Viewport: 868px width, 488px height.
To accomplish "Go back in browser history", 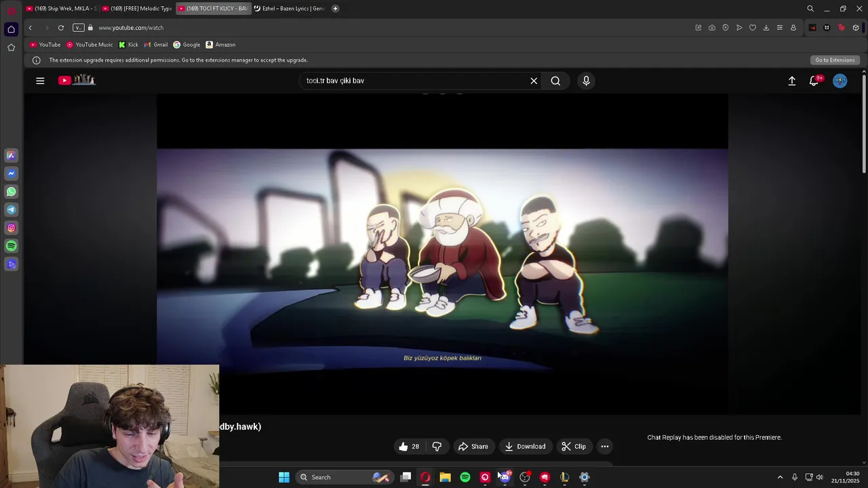I will 30,28.
